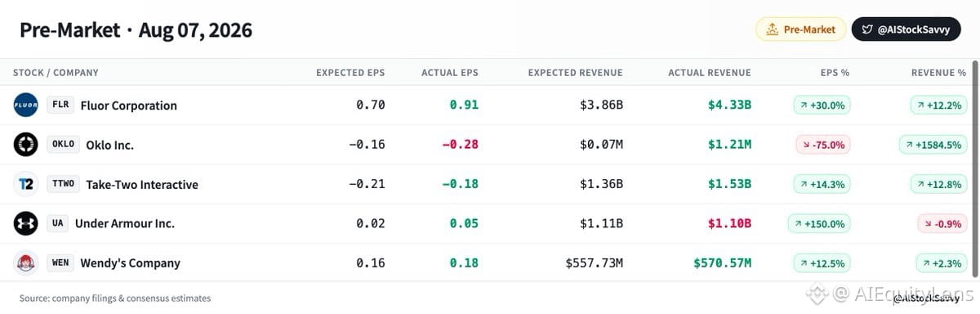Click the TTWO ticker badge

tap(63, 184)
